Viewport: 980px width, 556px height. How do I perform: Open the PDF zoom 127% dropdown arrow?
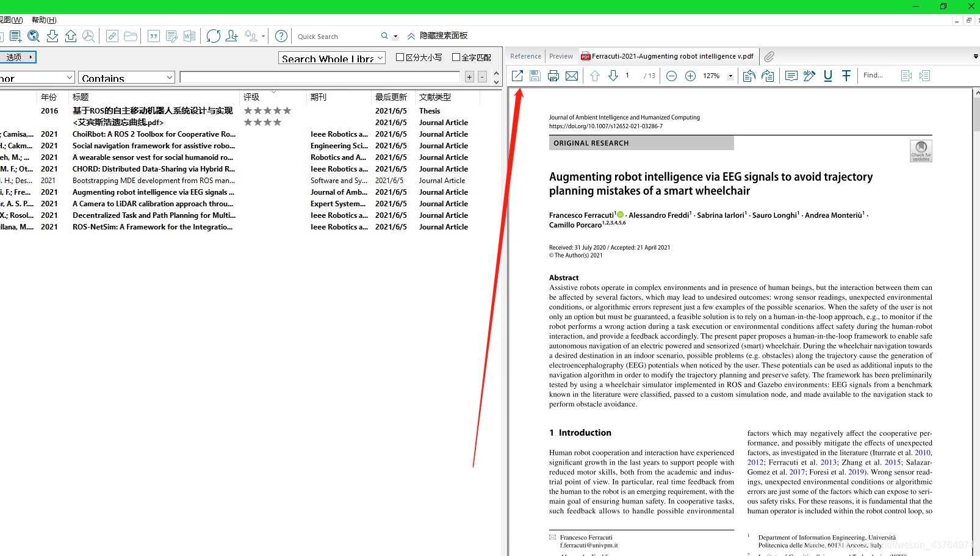(x=730, y=76)
